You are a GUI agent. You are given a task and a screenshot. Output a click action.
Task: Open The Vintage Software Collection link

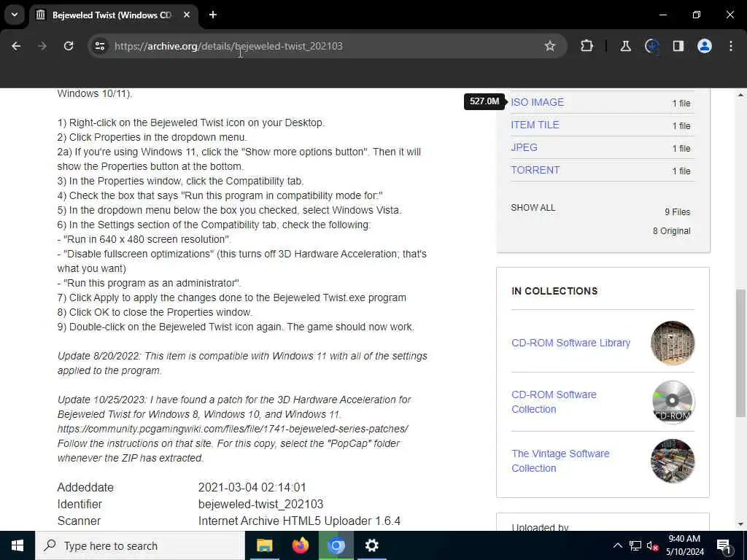click(x=560, y=461)
